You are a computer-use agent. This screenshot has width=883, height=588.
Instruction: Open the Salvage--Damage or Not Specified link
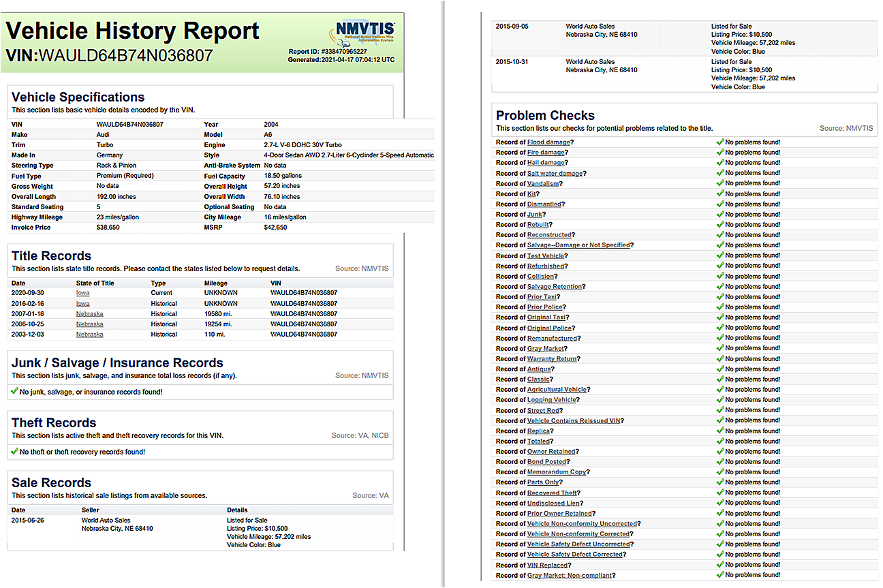pos(580,245)
